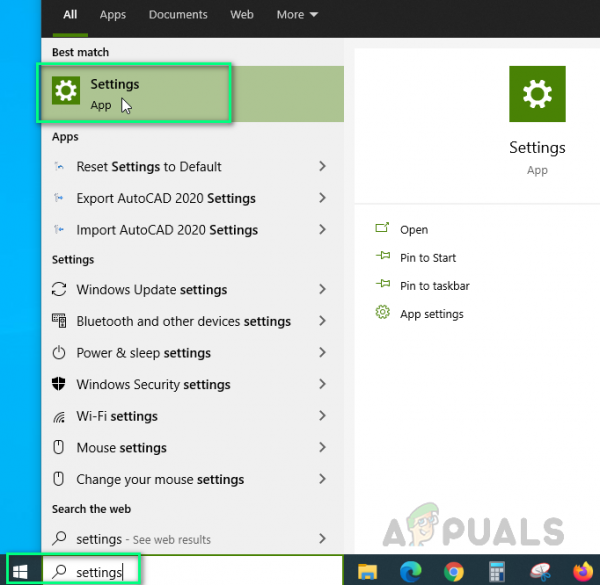Open Snipping Tool from the taskbar
This screenshot has height=585, width=600.
coord(540,572)
